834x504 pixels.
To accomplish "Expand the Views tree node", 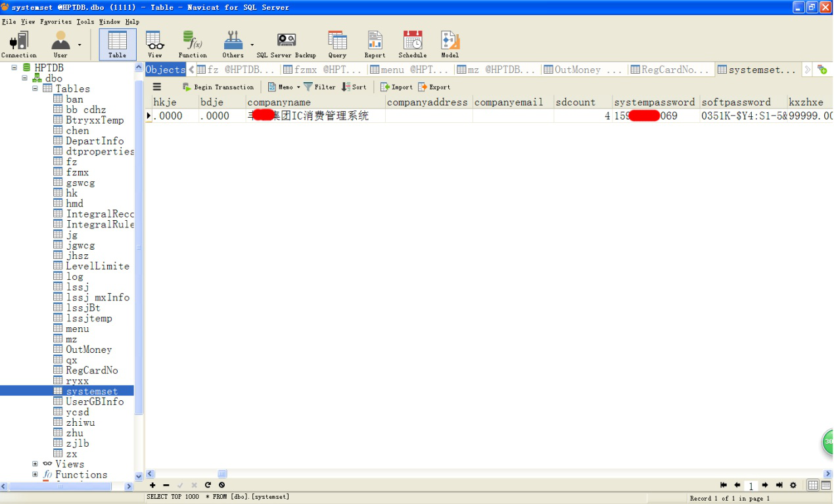I will click(35, 464).
